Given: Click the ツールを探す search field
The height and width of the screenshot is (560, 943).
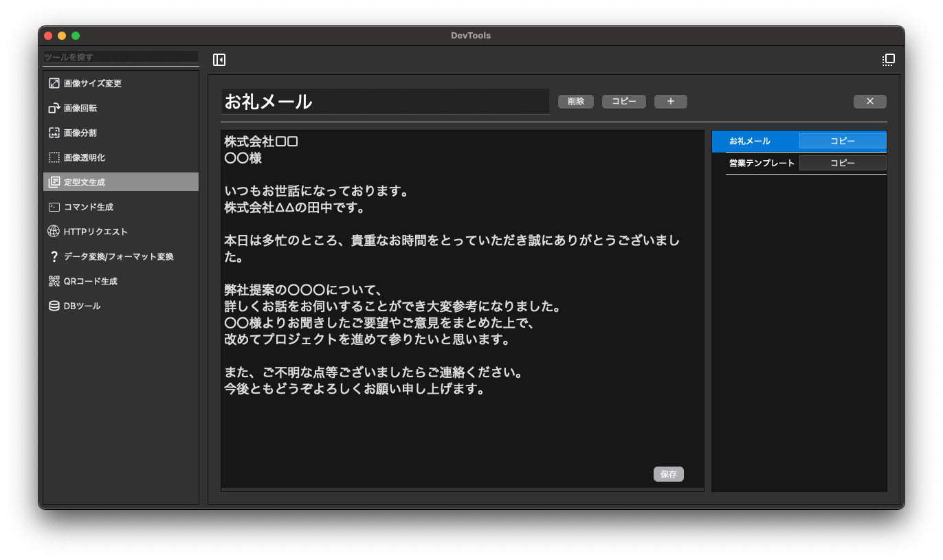Looking at the screenshot, I should click(121, 57).
